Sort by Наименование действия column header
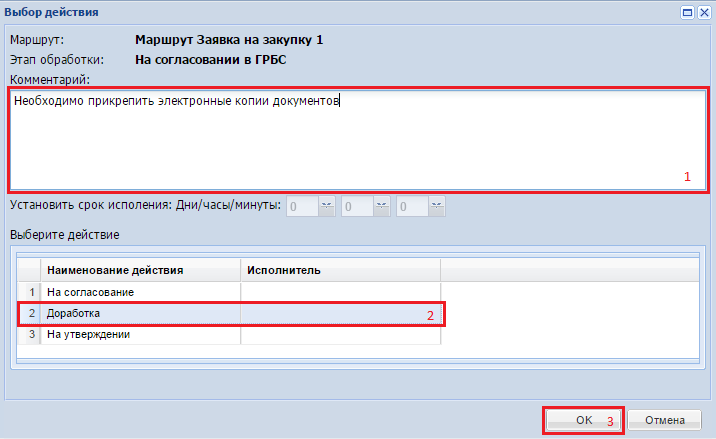 (140, 270)
